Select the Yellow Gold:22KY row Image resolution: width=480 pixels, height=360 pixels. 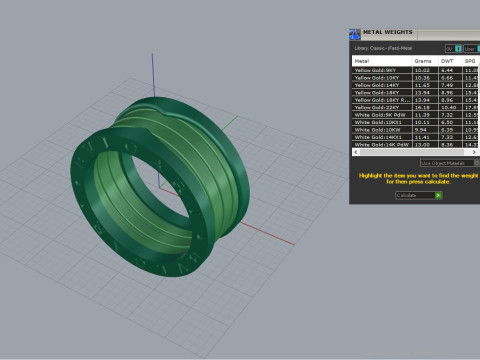[x=416, y=107]
